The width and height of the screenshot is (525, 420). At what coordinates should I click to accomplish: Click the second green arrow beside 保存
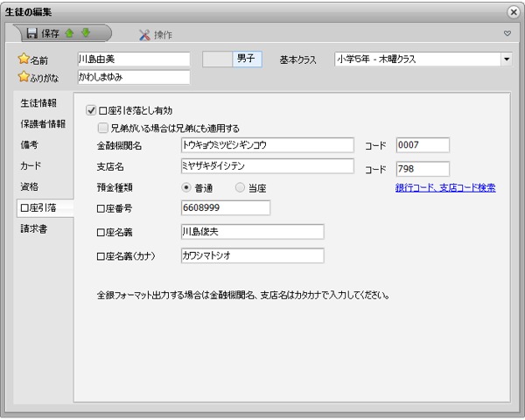pos(85,34)
